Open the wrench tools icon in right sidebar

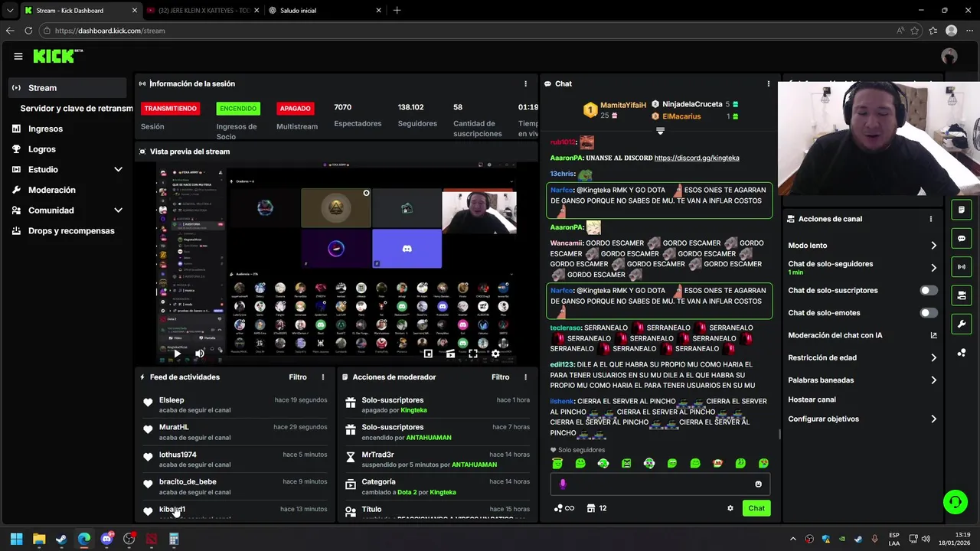962,324
